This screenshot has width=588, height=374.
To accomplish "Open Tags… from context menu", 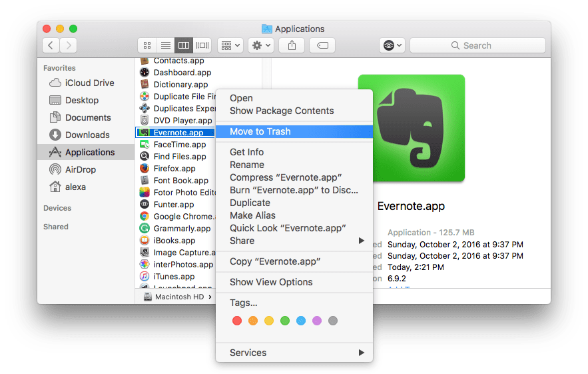I will [294, 303].
